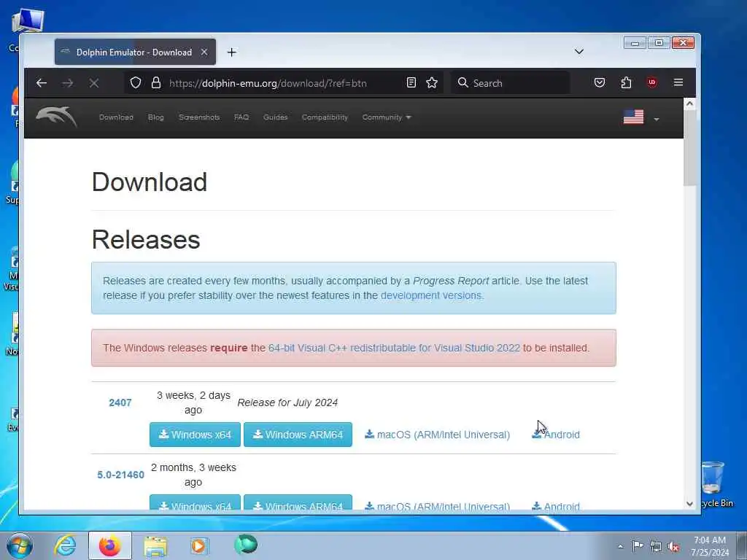
Task: Open the Extensions puzzle icon
Action: pos(626,83)
